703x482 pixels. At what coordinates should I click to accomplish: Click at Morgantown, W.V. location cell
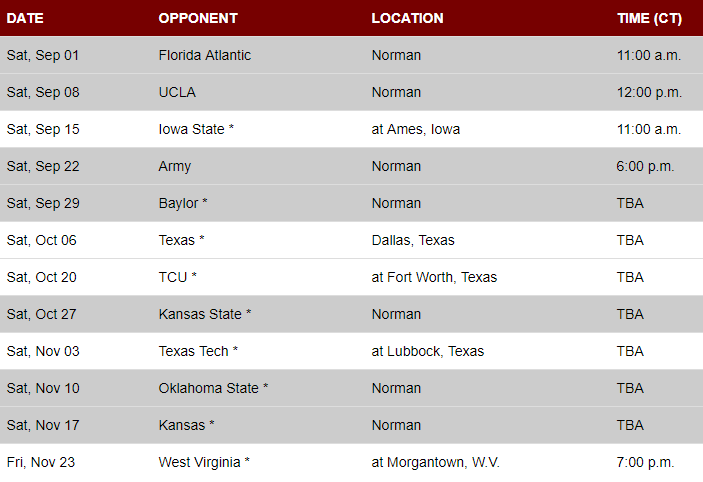435,462
